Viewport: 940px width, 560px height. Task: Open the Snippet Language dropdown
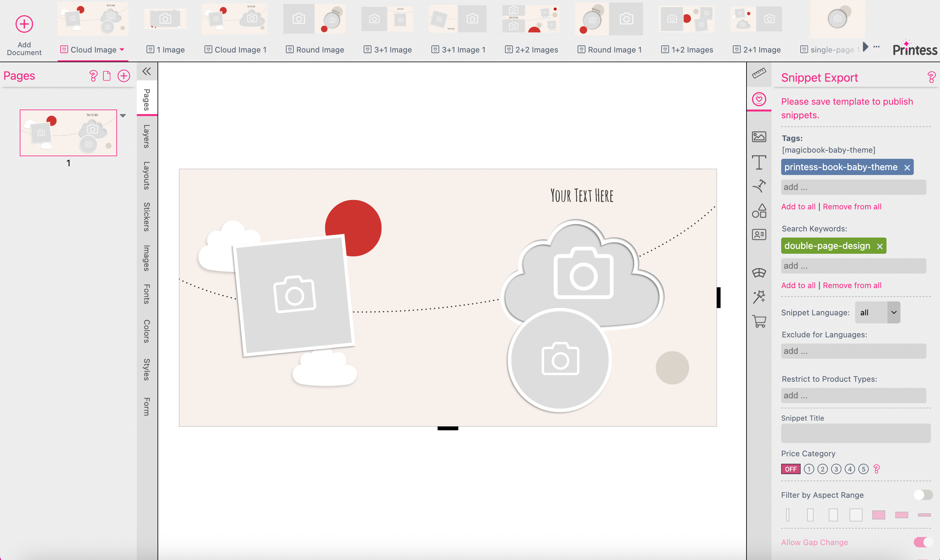[878, 312]
